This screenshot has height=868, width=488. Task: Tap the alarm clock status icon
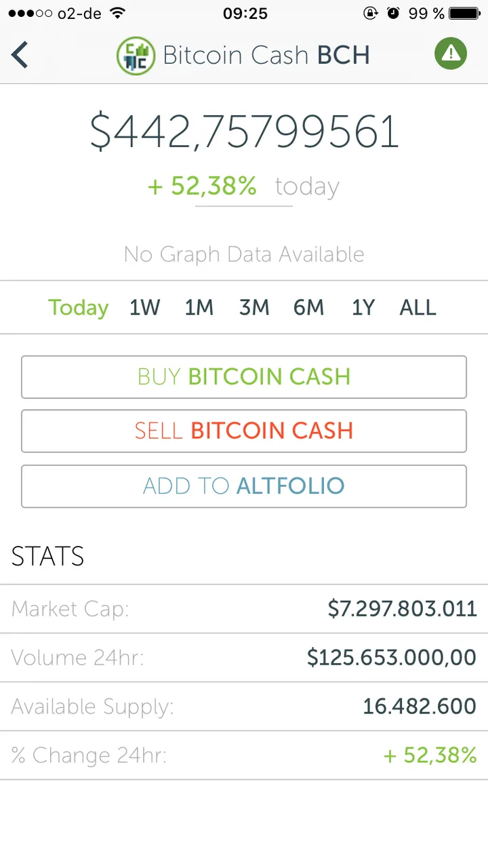[394, 13]
